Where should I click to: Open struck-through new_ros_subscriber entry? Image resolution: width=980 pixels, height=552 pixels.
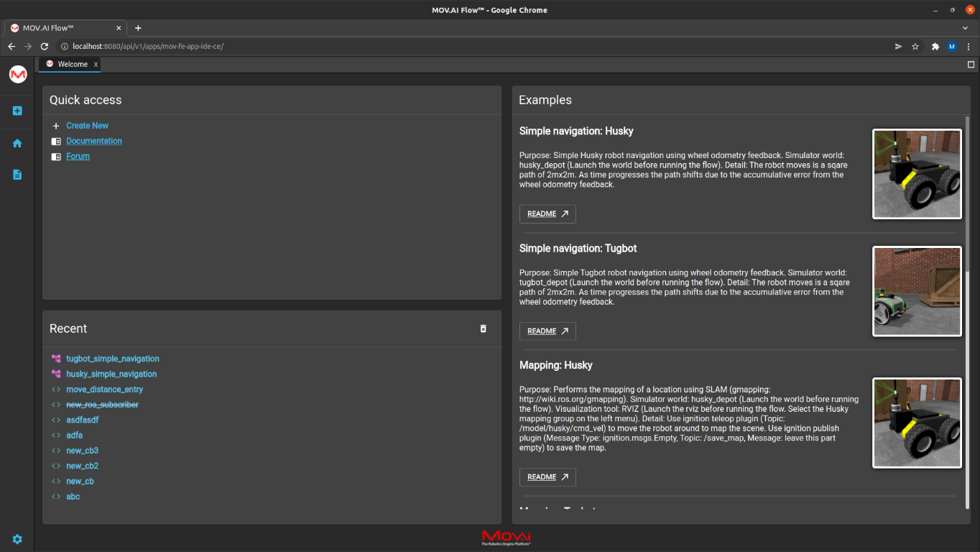(102, 405)
